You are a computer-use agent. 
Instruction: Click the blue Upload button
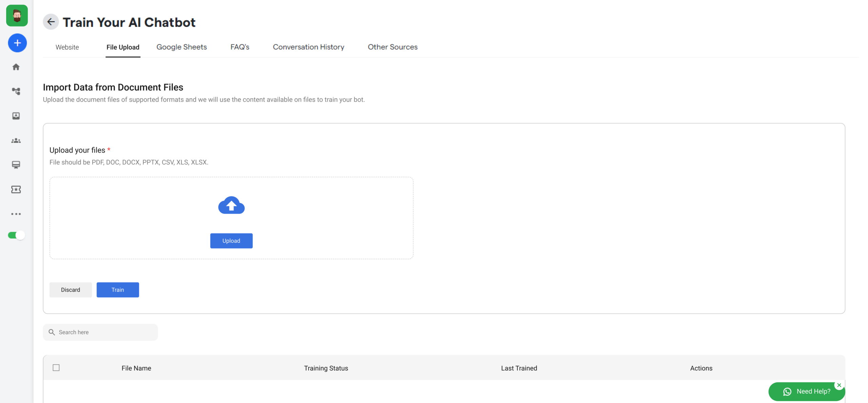tap(231, 241)
